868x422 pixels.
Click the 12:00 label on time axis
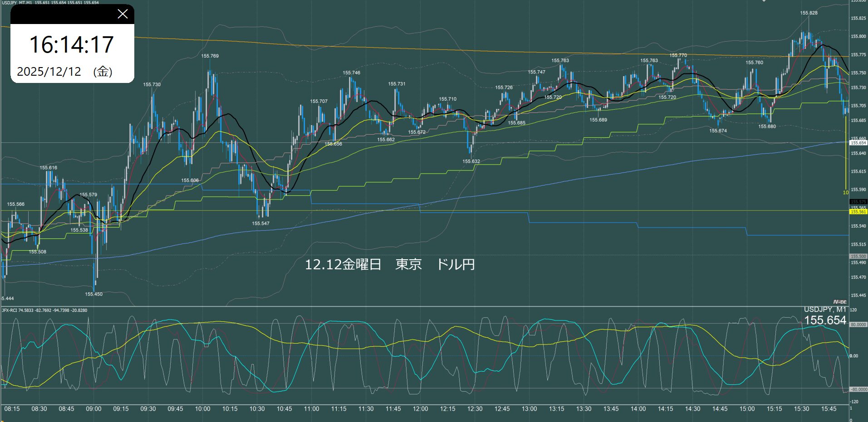(x=420, y=409)
